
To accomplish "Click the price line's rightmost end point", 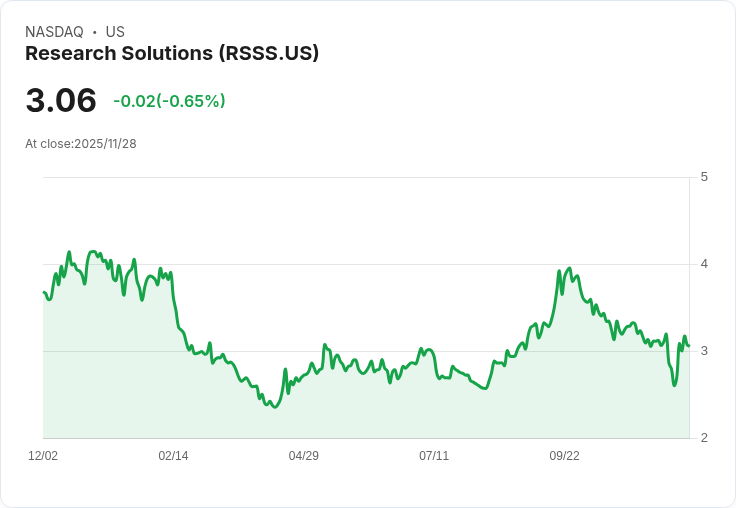I will [x=689, y=346].
